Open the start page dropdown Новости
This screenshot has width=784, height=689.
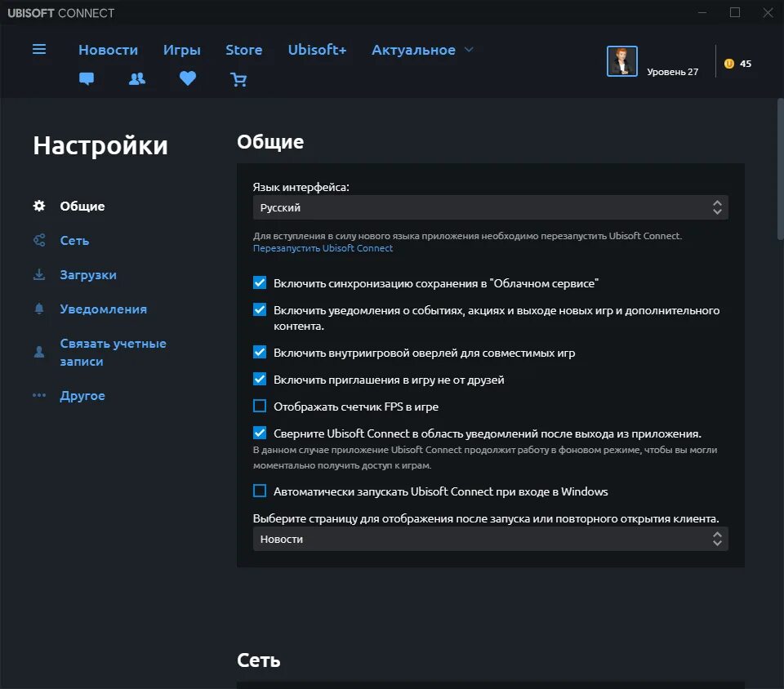(491, 539)
